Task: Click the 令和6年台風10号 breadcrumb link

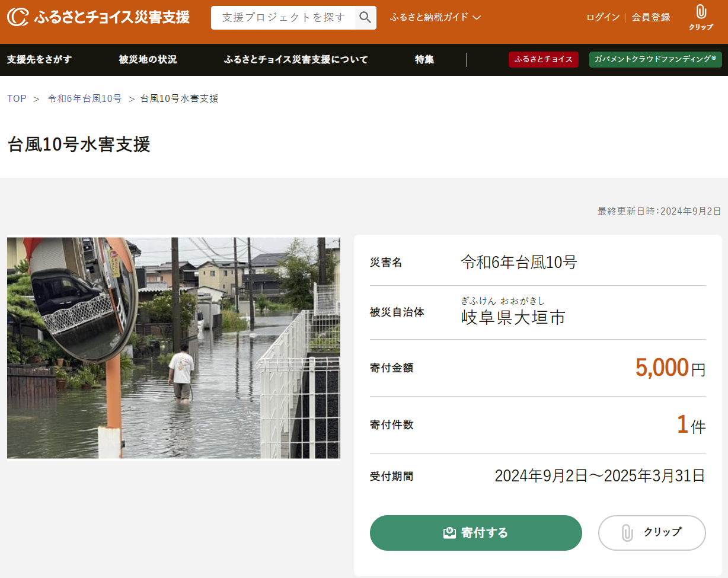Action: pos(85,98)
